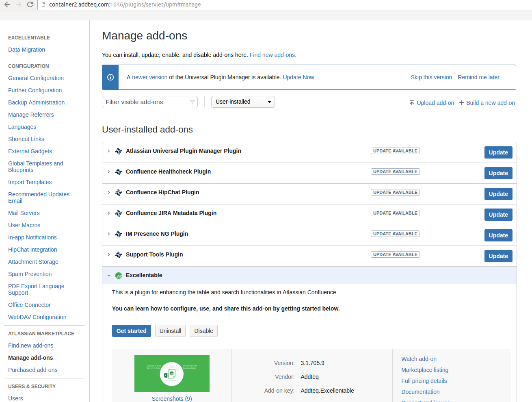Image resolution: width=532 pixels, height=402 pixels.
Task: Click the Find new add-ons link in the intro text
Action: [x=273, y=55]
